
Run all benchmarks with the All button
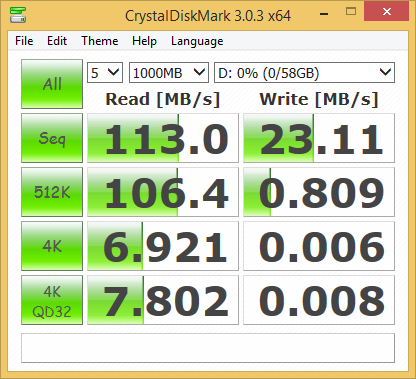click(x=52, y=84)
